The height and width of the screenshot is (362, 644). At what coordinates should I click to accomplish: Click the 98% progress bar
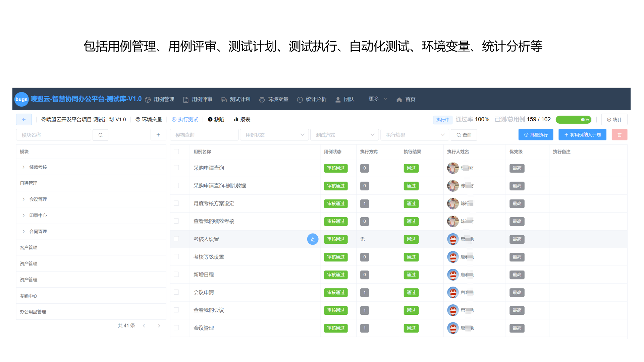[x=574, y=119]
